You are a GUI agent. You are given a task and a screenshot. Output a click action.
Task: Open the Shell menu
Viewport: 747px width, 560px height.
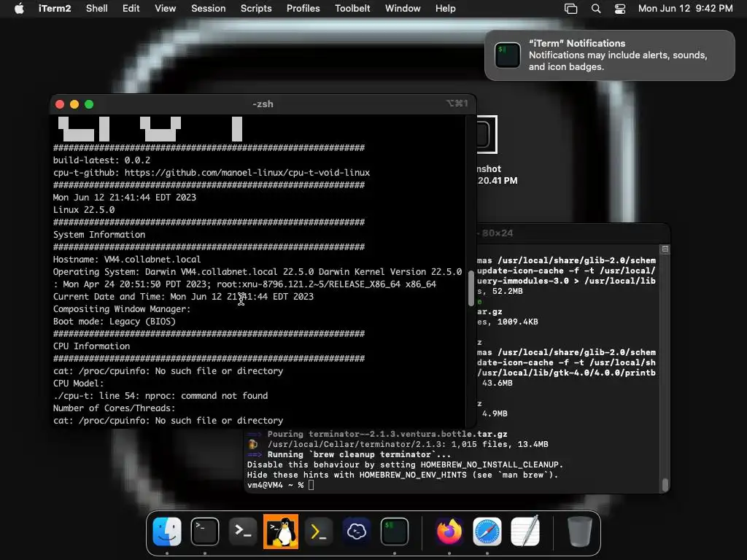97,9
